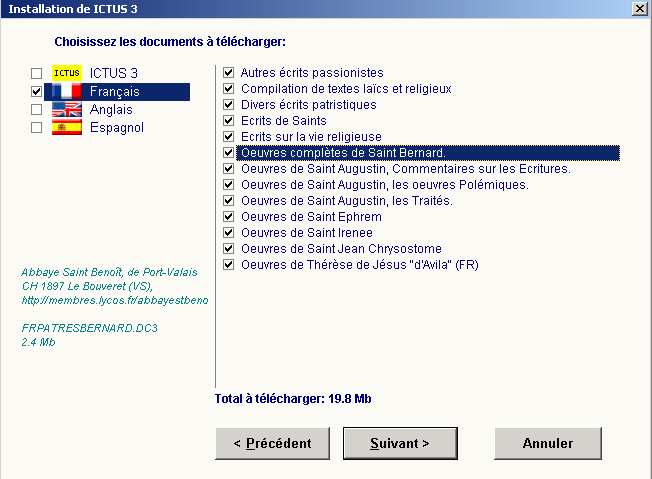Click the membres.lycos.fr abbey URL text
The width and height of the screenshot is (652, 479).
(115, 300)
